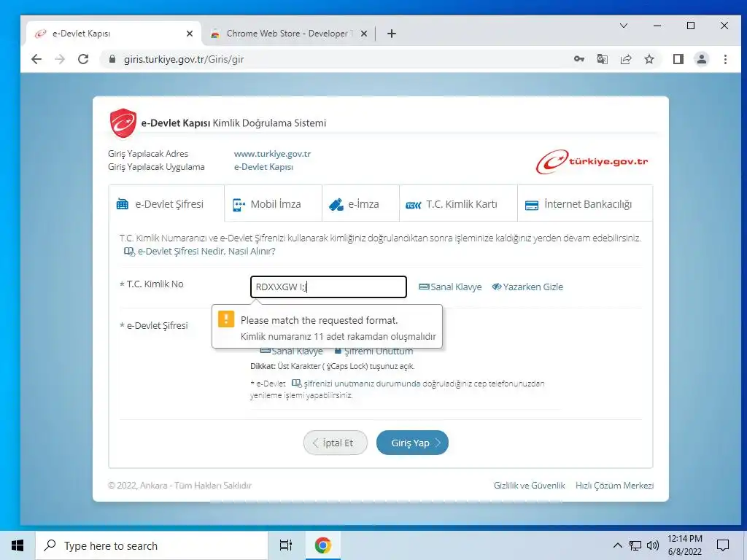747x560 pixels.
Task: Open the Chrome profile avatar
Action: click(x=701, y=59)
